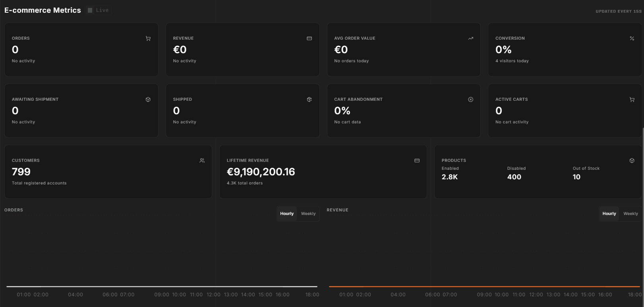Click the box icon on Awaiting Shipment card
644x307 pixels.
(x=148, y=100)
